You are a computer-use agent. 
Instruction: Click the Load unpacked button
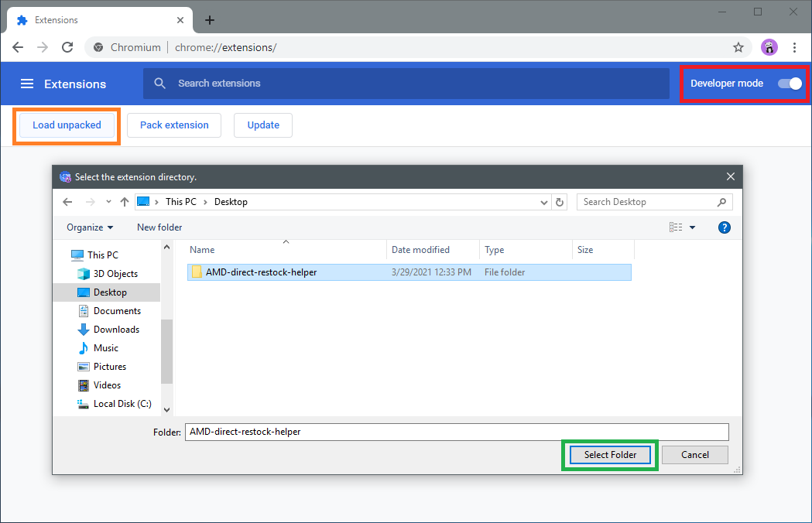coord(67,125)
